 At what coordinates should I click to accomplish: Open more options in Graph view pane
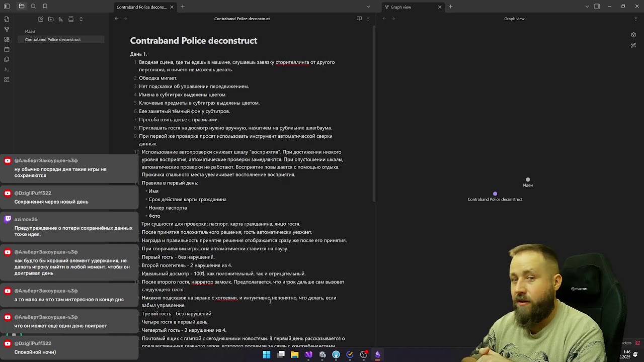click(636, 19)
